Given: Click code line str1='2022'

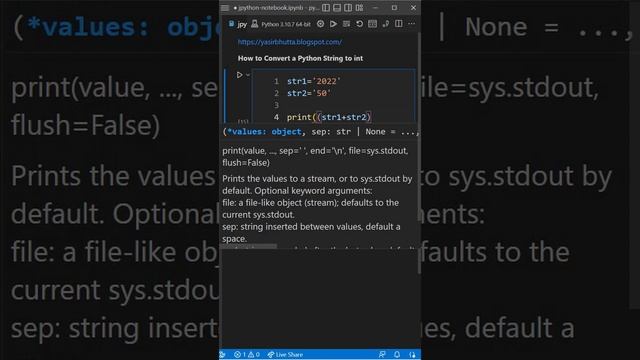Looking at the screenshot, I should 313,81.
